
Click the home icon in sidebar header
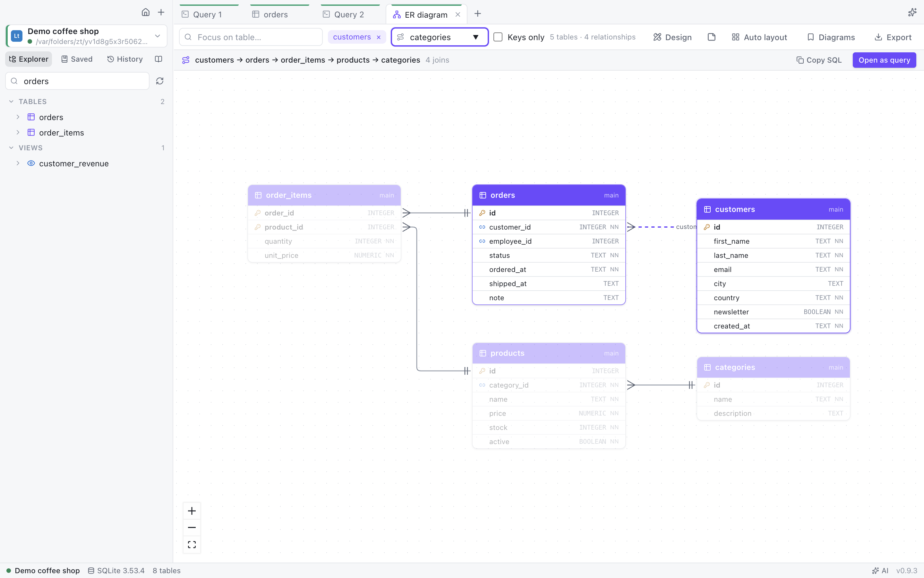tap(145, 12)
